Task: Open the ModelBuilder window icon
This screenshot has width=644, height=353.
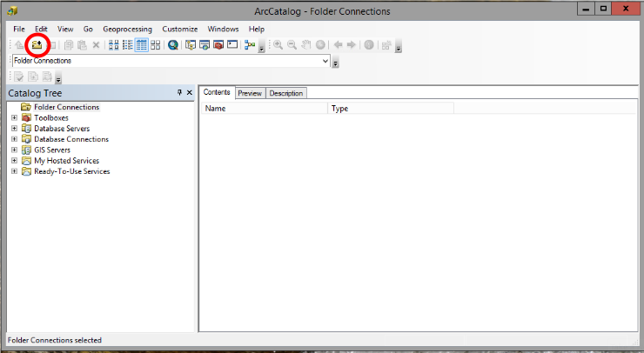Action: 250,44
